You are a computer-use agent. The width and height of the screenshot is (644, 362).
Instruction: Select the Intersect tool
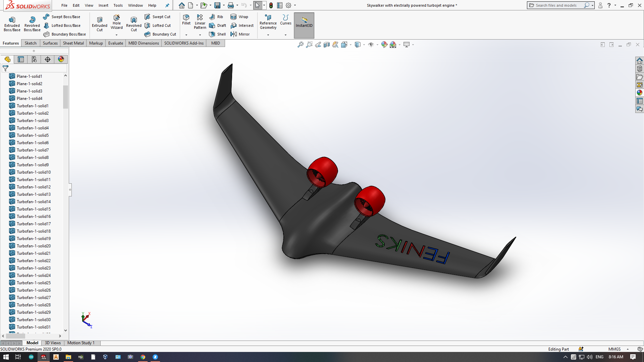coord(242,25)
